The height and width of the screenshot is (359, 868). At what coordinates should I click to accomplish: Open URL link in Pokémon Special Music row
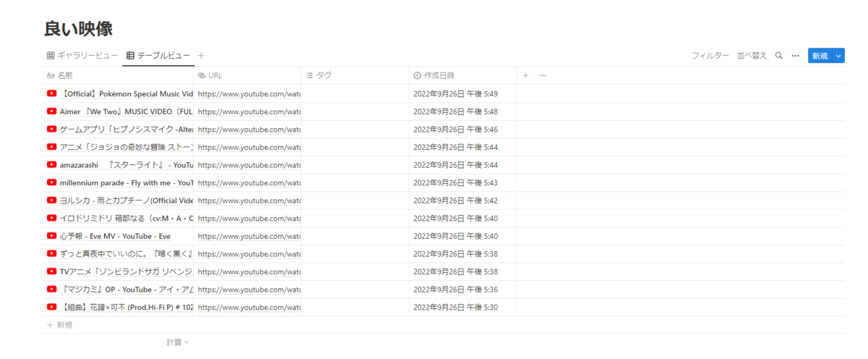248,94
